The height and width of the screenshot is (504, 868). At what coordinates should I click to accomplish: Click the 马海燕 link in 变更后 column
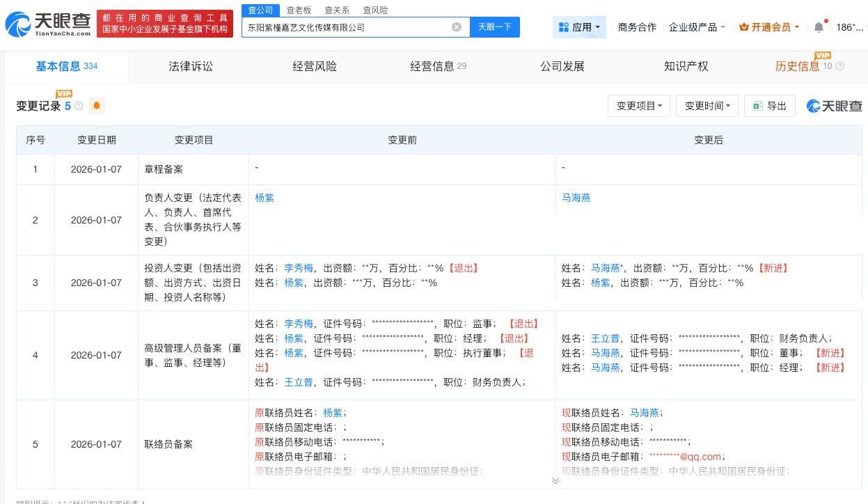click(576, 198)
